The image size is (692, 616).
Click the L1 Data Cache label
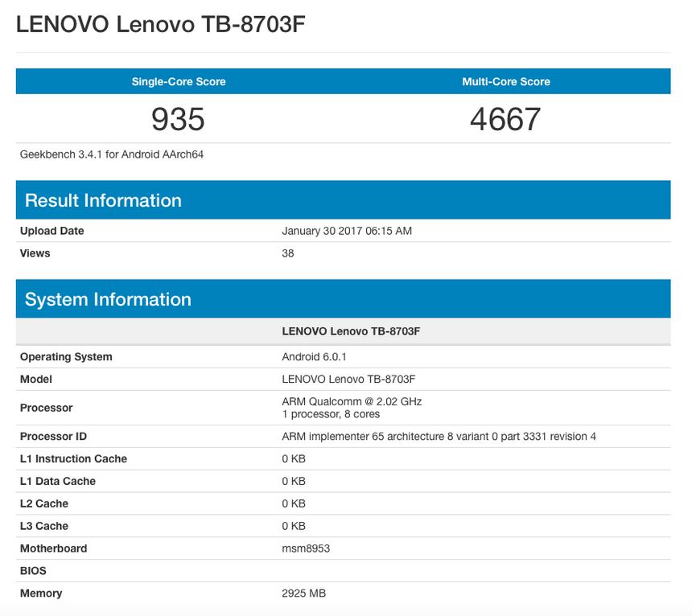[x=58, y=481]
